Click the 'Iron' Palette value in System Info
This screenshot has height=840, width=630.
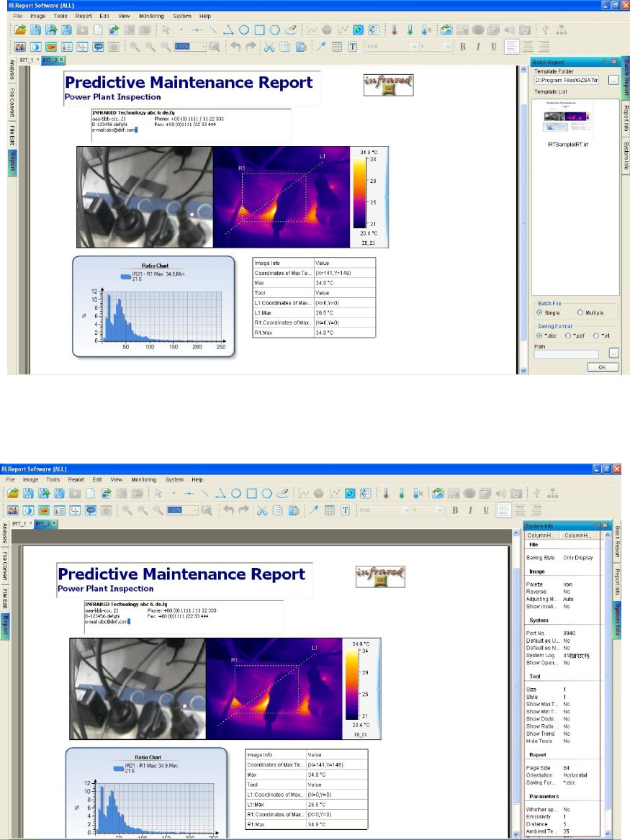click(568, 584)
